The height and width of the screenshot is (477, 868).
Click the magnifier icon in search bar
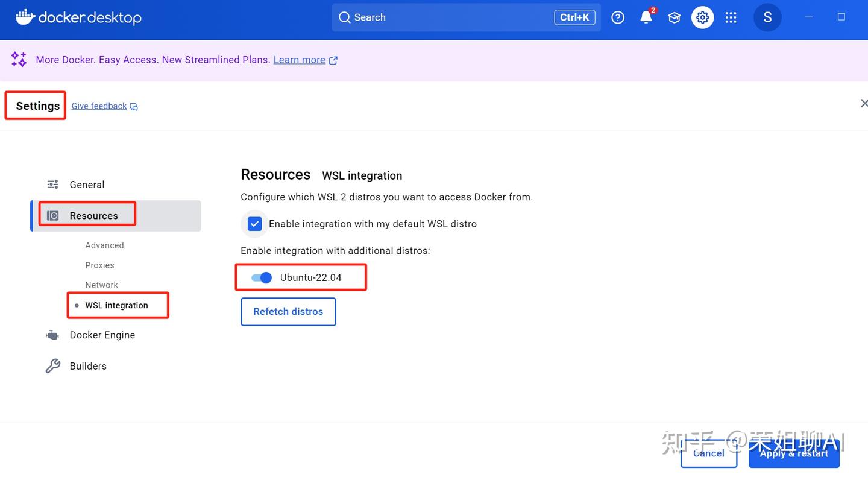click(x=345, y=17)
